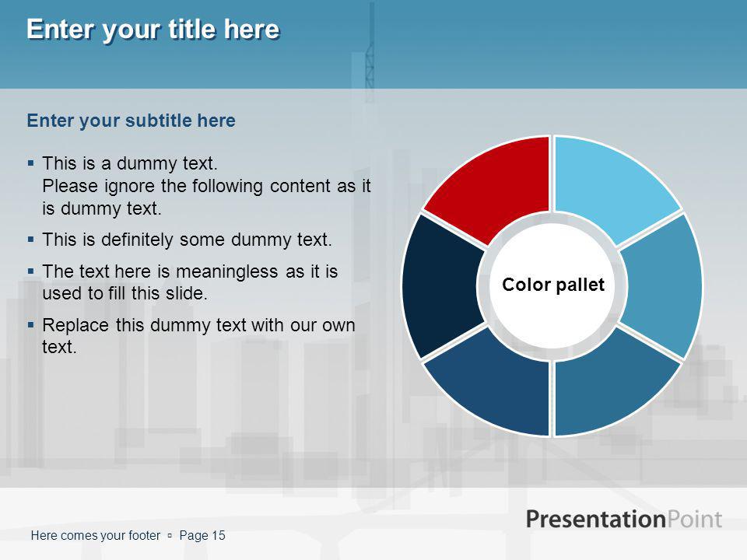Click 'This is definitely some dummy text' bullet
Screen dimensions: 747x560
point(187,240)
